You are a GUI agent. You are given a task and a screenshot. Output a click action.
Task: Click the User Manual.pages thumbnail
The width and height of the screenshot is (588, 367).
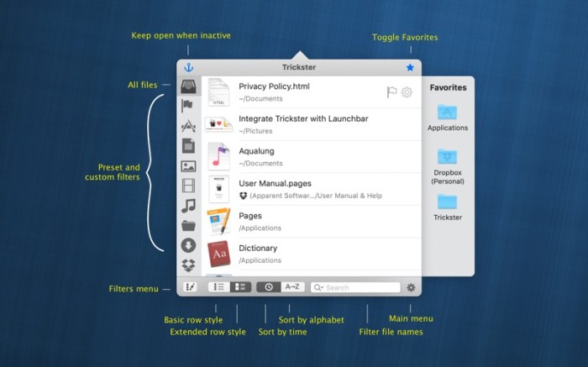coord(219,189)
